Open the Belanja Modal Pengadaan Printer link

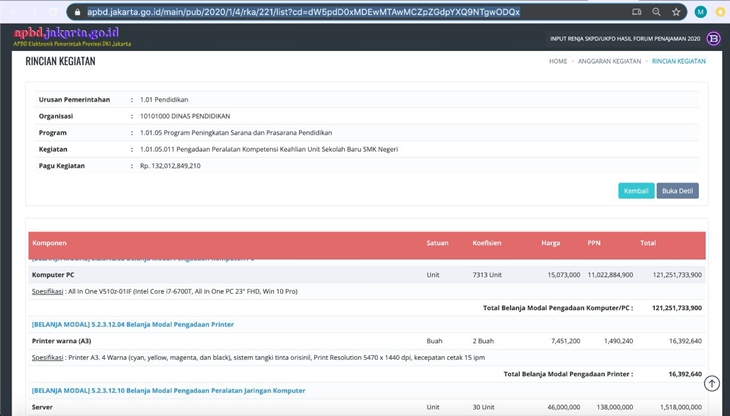point(133,324)
